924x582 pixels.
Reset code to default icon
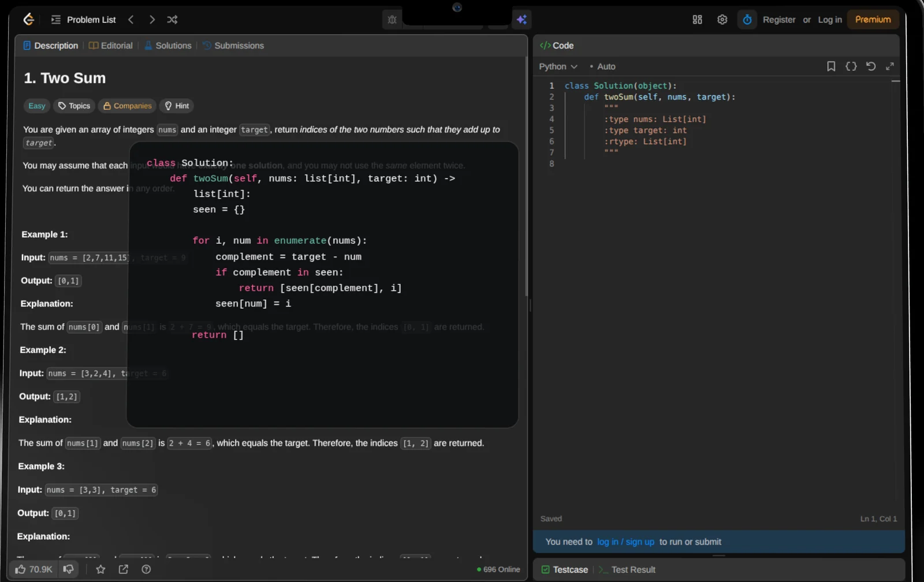point(871,66)
